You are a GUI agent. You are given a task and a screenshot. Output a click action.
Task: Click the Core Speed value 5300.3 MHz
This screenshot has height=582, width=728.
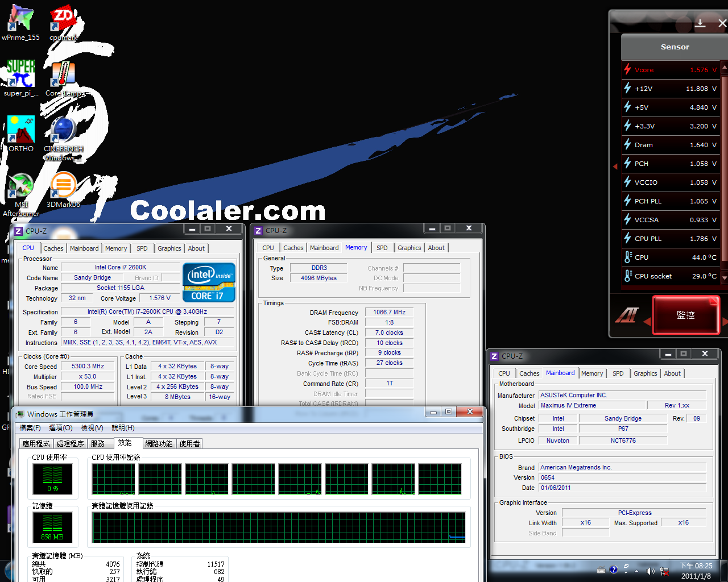pyautogui.click(x=88, y=366)
